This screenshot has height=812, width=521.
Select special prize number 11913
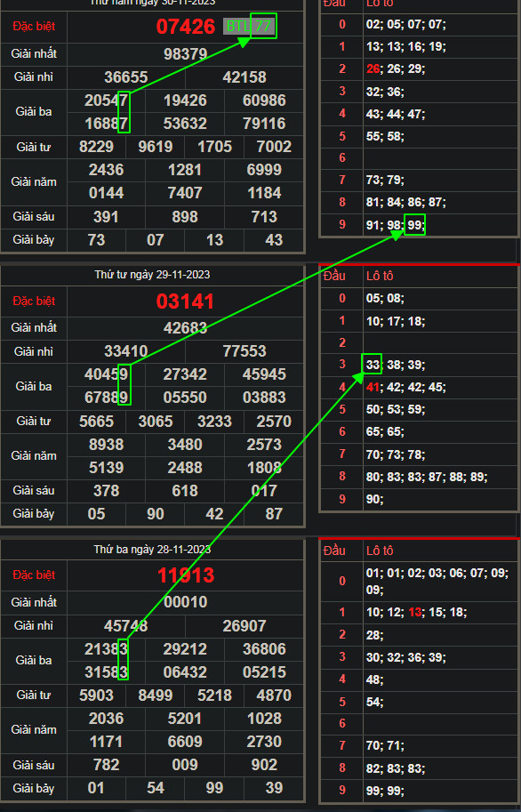click(186, 575)
